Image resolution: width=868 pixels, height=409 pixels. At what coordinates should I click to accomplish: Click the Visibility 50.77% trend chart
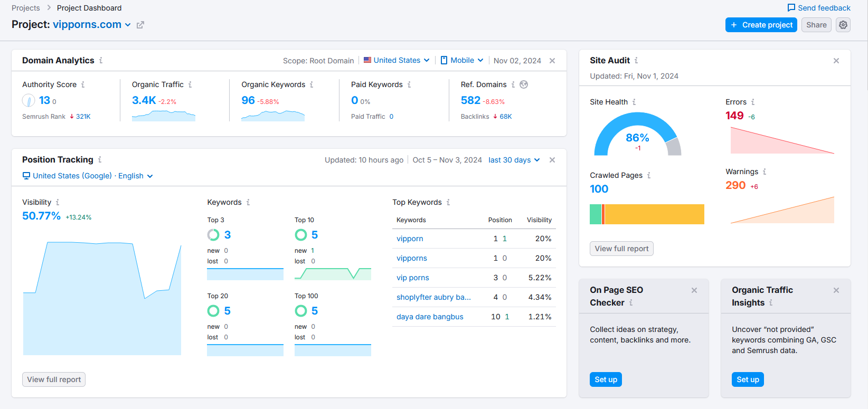pyautogui.click(x=102, y=298)
